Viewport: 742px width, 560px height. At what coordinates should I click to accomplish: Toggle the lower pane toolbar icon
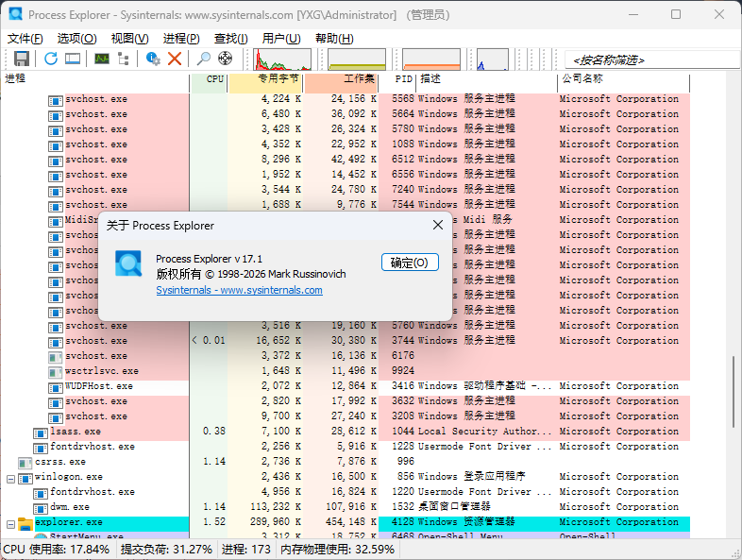tap(73, 59)
